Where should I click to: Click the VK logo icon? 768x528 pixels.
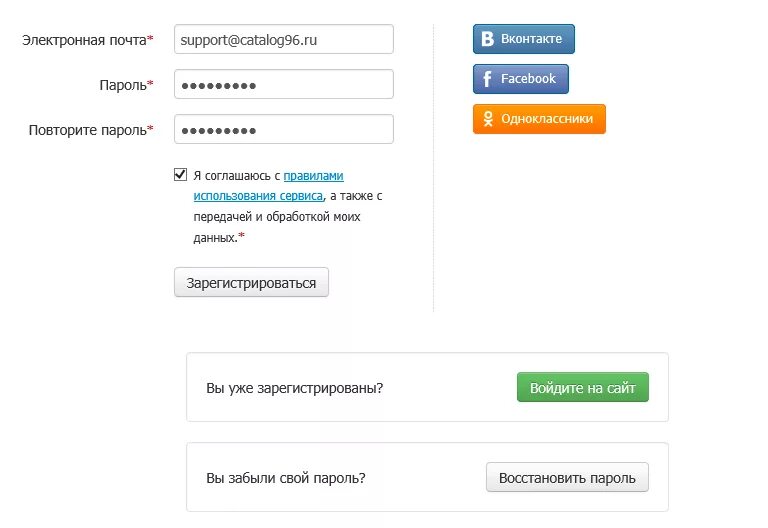487,39
